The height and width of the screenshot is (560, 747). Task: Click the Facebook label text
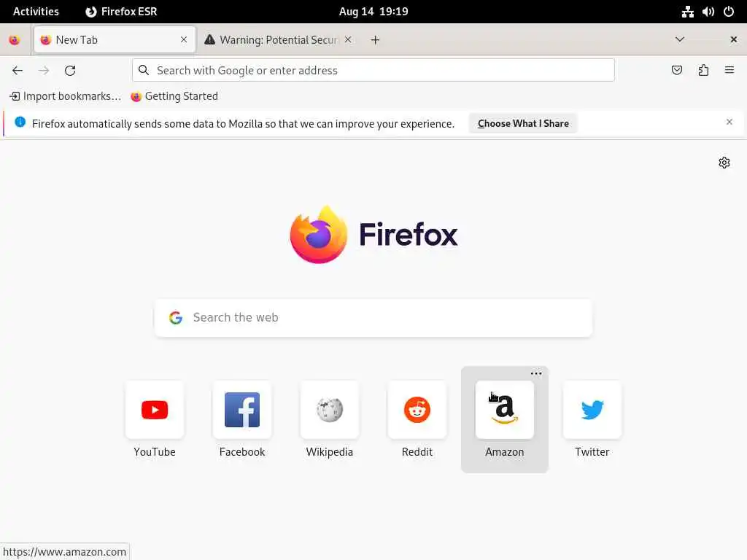242,452
